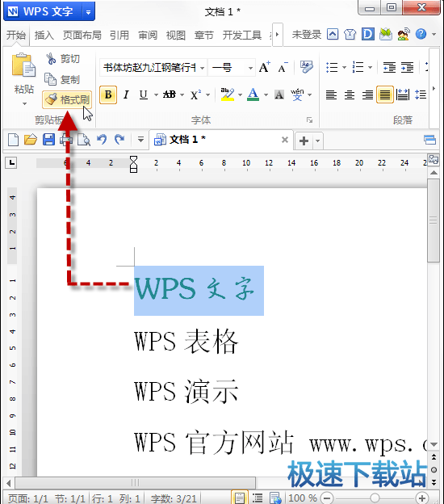Screen dimensions: 444x504
Task: Click the 未登录 login link
Action: pos(307,35)
